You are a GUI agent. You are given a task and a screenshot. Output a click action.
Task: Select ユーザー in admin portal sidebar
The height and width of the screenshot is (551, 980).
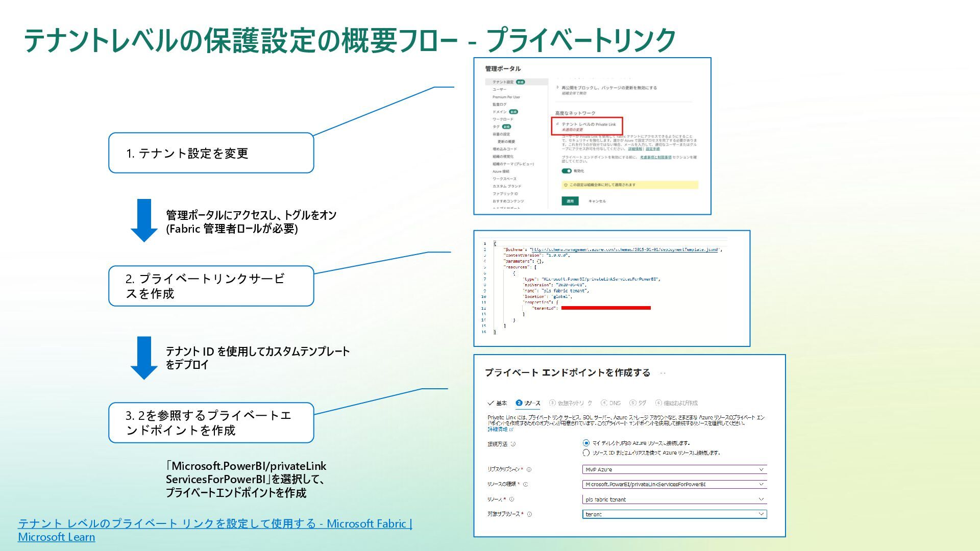(500, 89)
